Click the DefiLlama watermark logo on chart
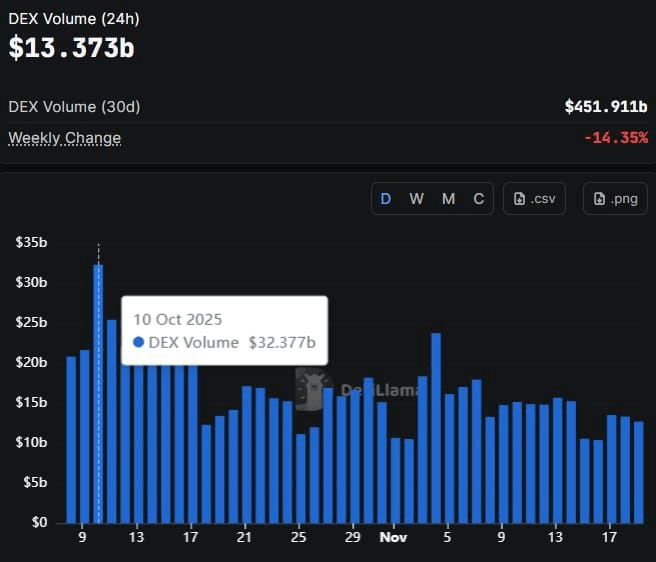 315,388
